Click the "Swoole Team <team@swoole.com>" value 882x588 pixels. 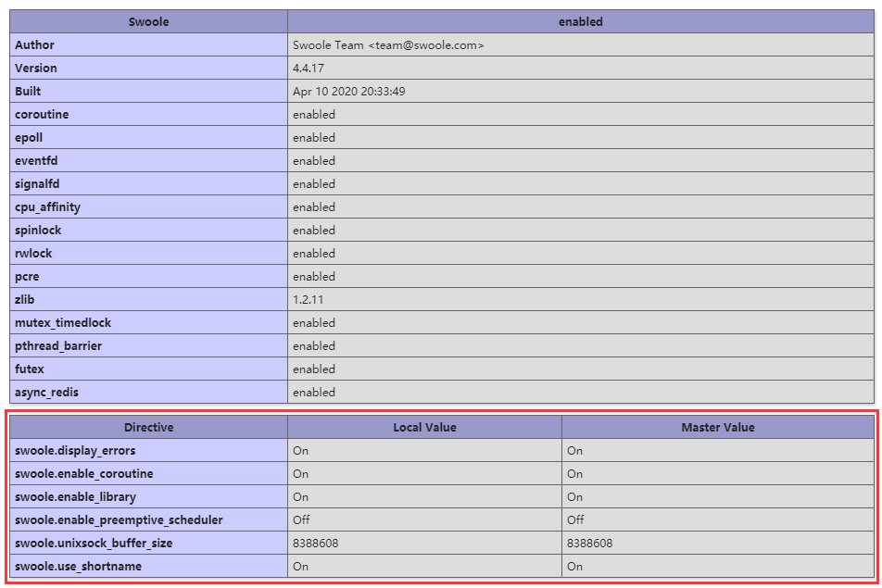click(388, 45)
